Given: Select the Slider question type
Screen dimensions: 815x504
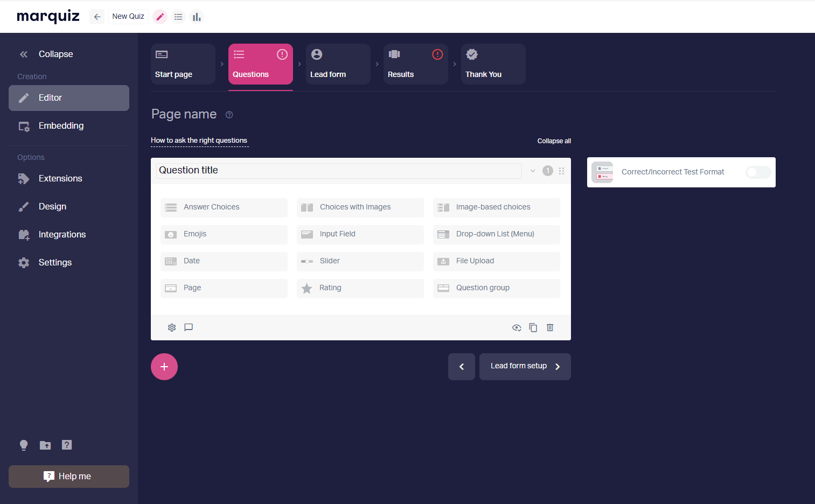Looking at the screenshot, I should 360,261.
